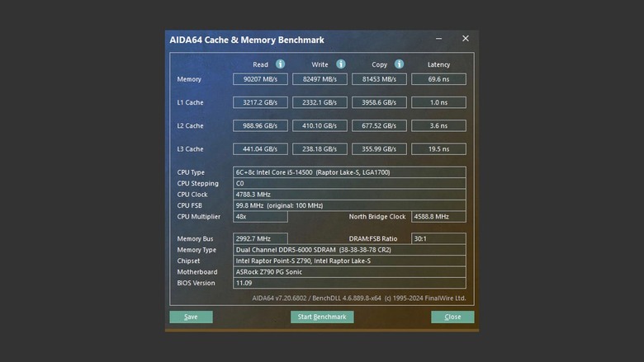Click the Read column header label
Image resolution: width=644 pixels, height=362 pixels.
[260, 64]
